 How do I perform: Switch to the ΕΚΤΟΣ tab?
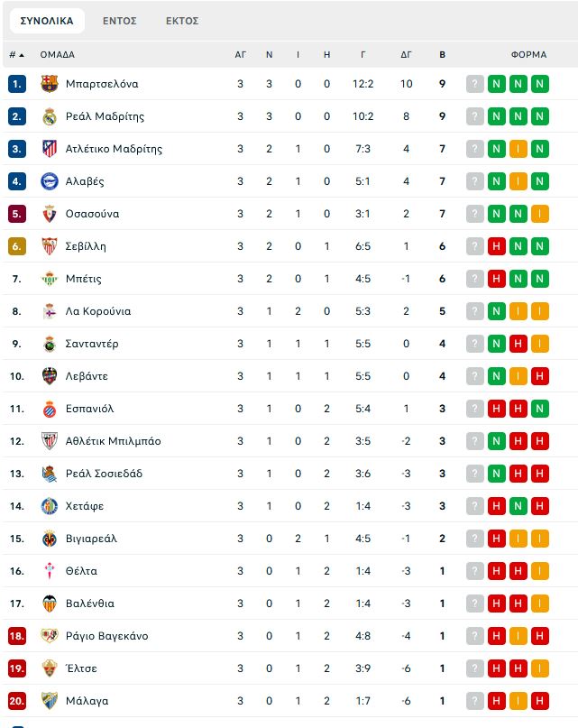coord(182,21)
